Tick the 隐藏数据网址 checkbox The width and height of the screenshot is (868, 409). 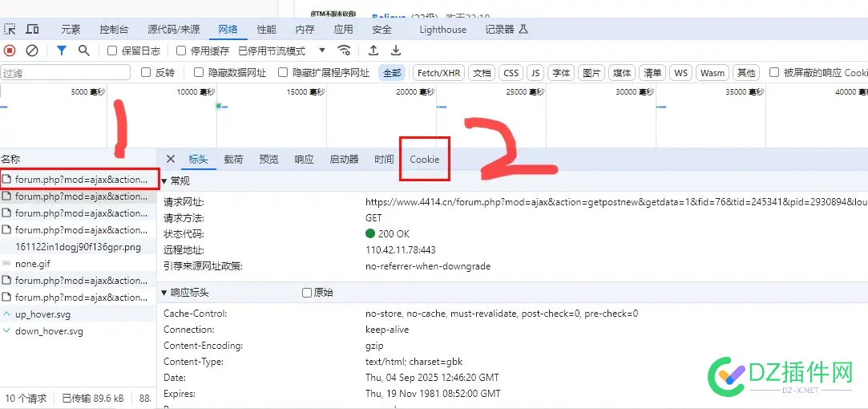pyautogui.click(x=199, y=72)
